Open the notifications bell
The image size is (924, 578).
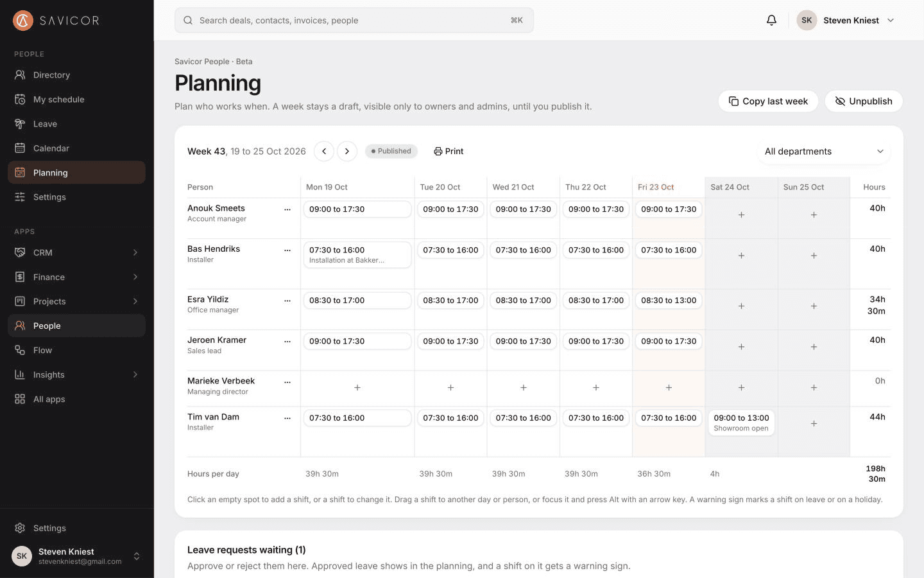(x=771, y=21)
